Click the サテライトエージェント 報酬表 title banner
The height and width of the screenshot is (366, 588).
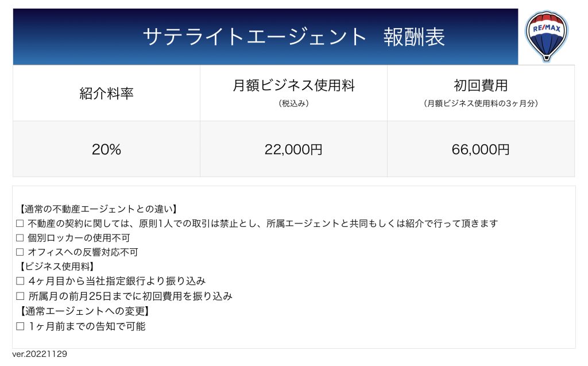click(x=265, y=37)
